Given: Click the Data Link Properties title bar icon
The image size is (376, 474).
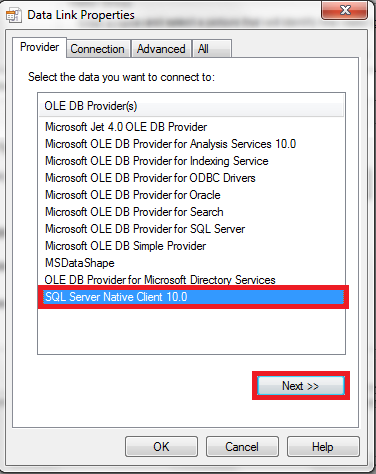Looking at the screenshot, I should pos(14,15).
